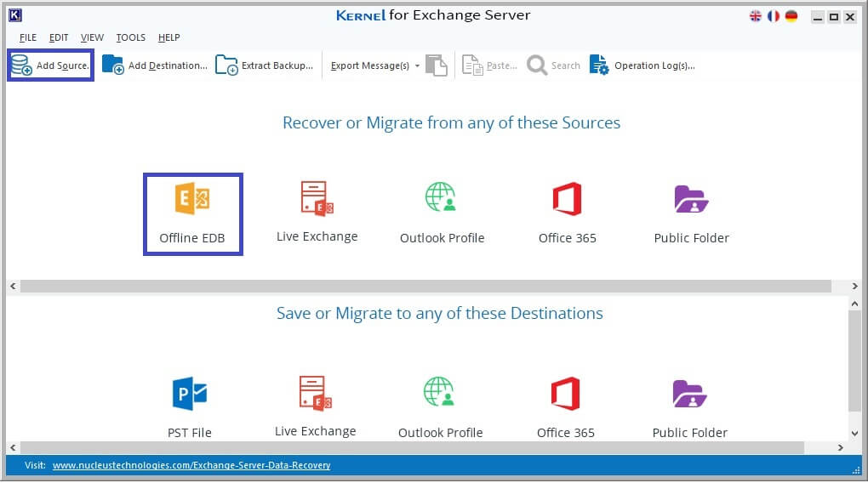Click the sources pane left scroll arrow

click(14, 286)
